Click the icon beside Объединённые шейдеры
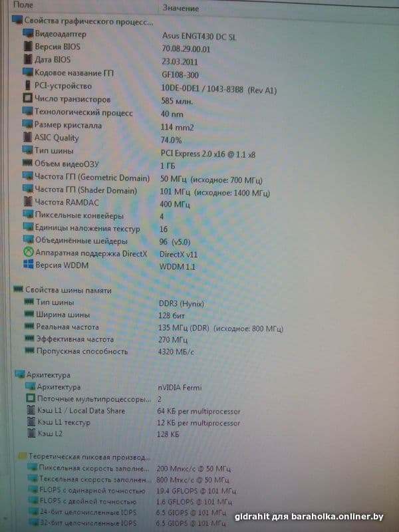This screenshot has width=399, height=532. coord(29,239)
